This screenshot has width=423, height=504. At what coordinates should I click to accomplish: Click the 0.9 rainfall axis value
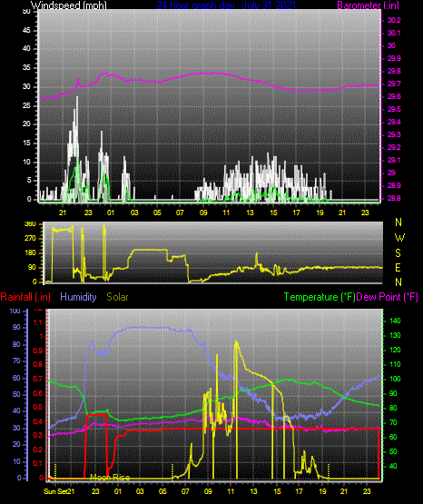[38, 351]
